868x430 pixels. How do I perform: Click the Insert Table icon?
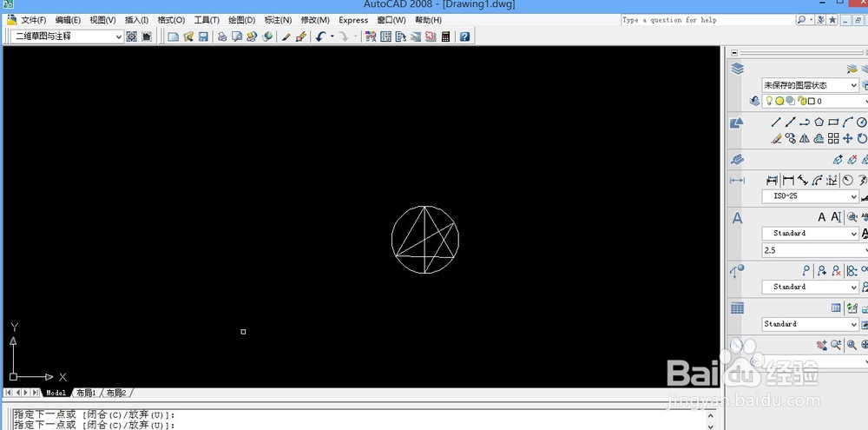tap(837, 308)
